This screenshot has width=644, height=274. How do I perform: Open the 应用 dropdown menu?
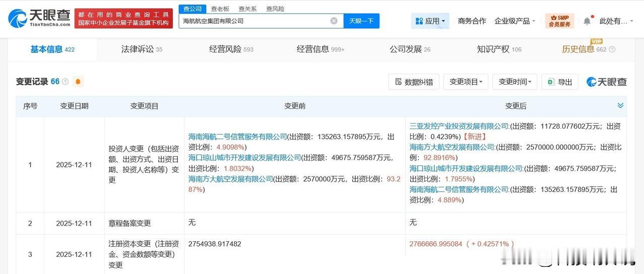pos(430,21)
